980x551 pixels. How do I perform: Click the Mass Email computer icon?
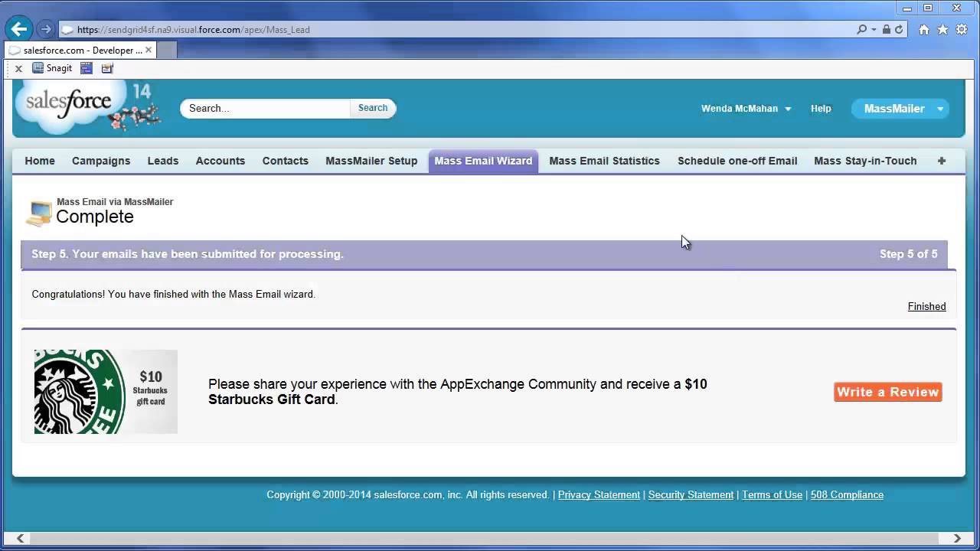pos(39,214)
